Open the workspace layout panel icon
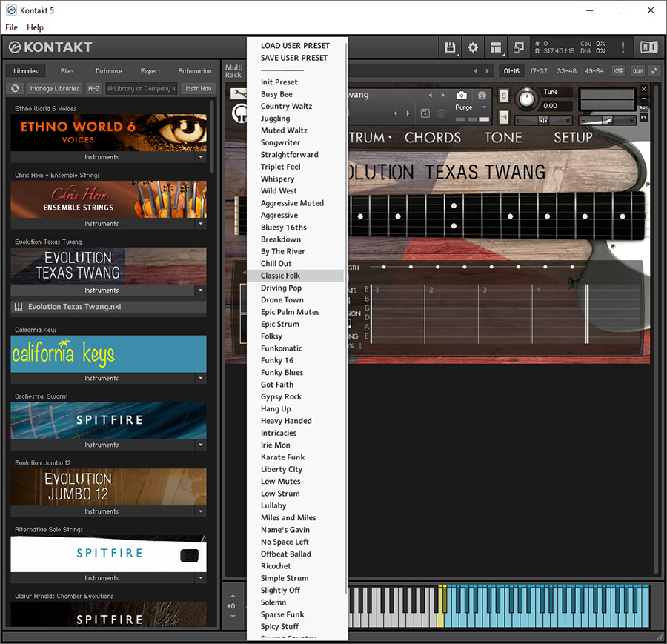Viewport: 667px width, 644px height. point(496,47)
